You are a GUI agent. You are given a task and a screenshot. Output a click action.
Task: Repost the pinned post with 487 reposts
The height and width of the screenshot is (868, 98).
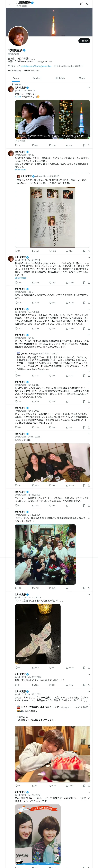(x=35, y=146)
